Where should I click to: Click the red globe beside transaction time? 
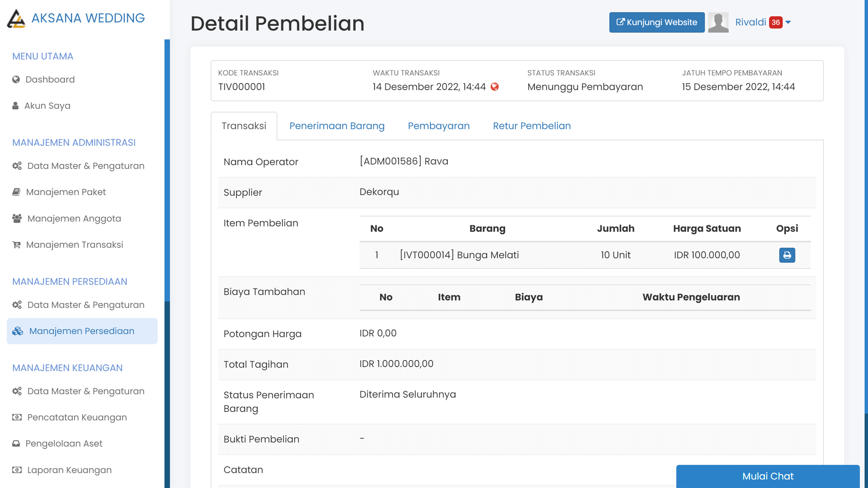[494, 87]
